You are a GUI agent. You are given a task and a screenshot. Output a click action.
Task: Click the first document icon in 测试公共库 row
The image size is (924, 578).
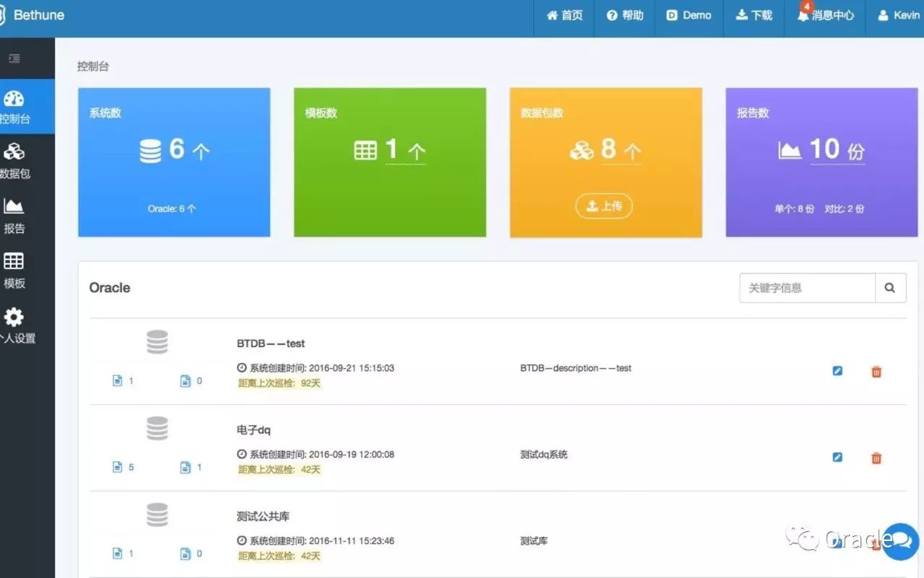[118, 553]
